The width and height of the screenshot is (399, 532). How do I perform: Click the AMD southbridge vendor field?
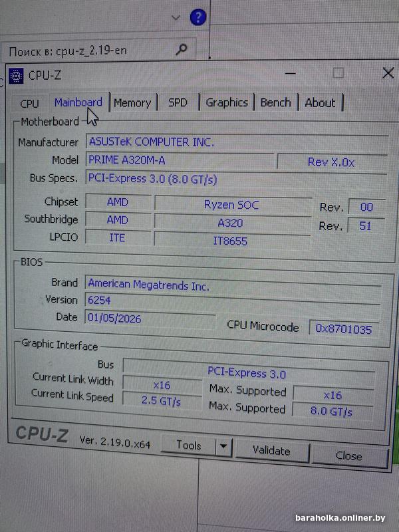pos(118,220)
